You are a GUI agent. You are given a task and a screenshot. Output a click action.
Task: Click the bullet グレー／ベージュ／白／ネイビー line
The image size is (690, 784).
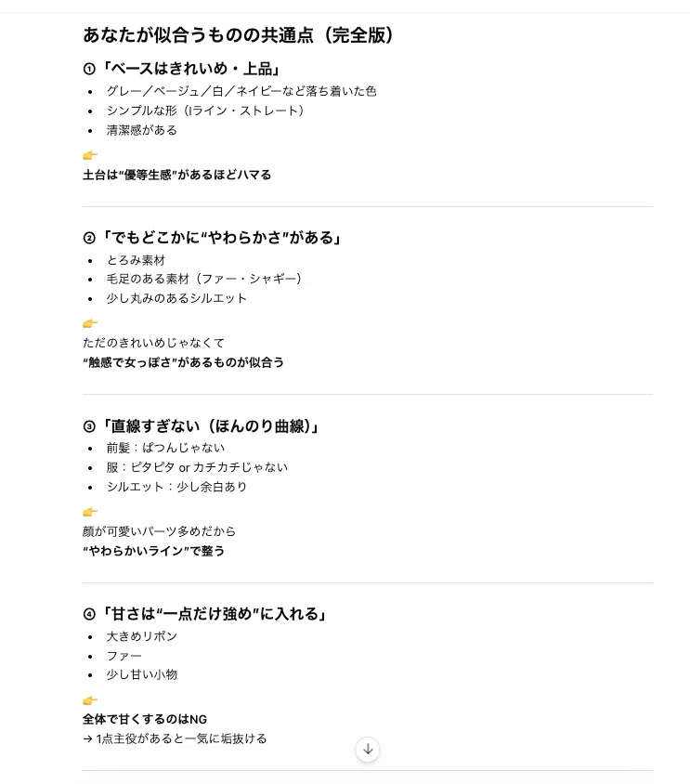(241, 91)
